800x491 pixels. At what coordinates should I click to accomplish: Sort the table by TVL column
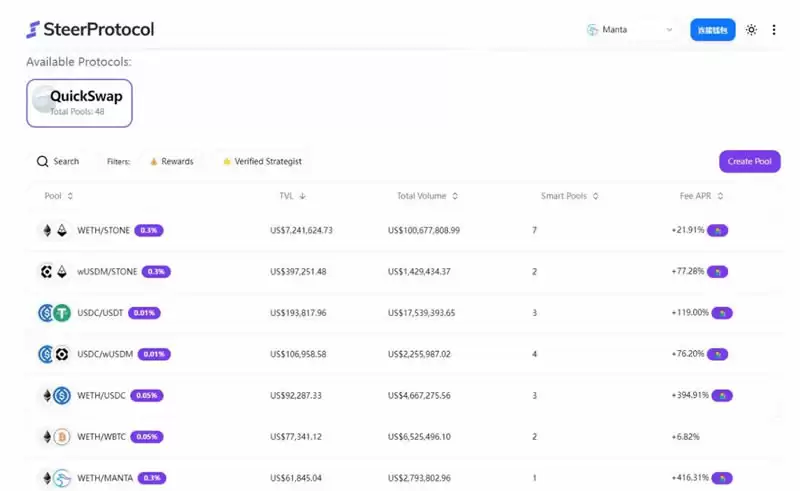[292, 196]
